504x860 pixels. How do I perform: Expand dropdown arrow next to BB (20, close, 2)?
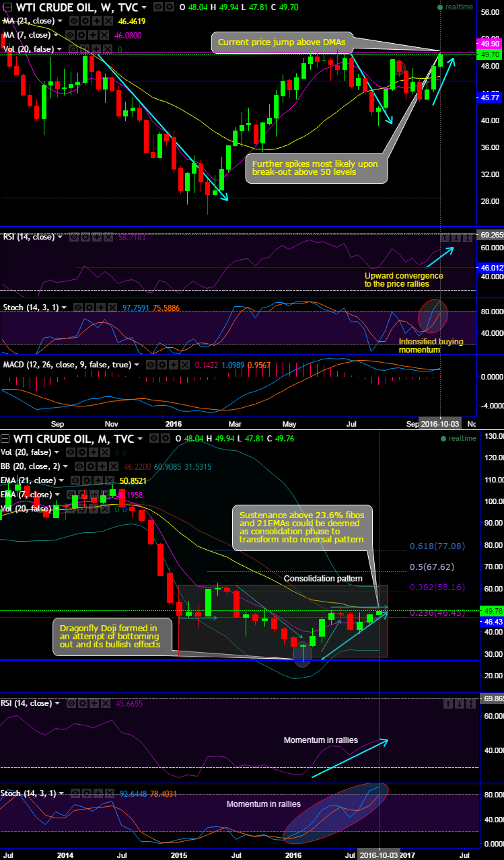pos(65,466)
